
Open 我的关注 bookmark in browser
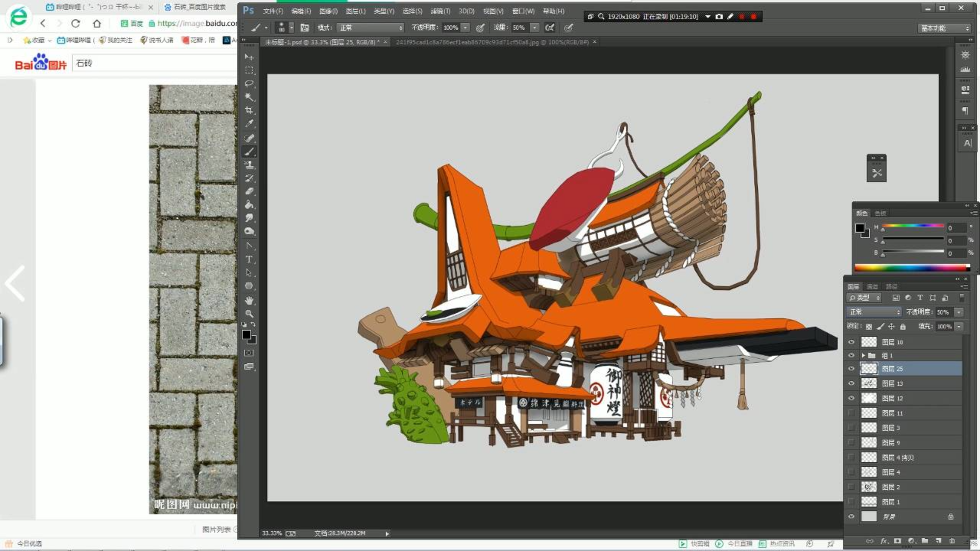pyautogui.click(x=116, y=40)
